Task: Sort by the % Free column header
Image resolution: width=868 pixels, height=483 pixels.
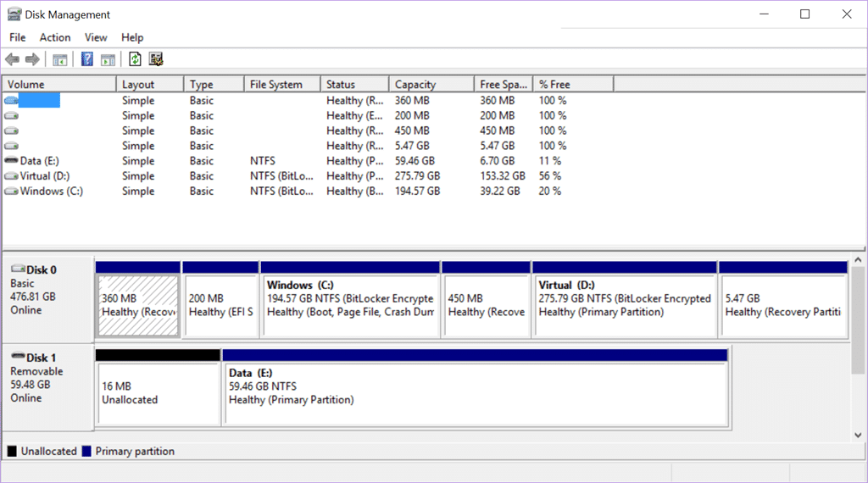Action: [x=573, y=84]
